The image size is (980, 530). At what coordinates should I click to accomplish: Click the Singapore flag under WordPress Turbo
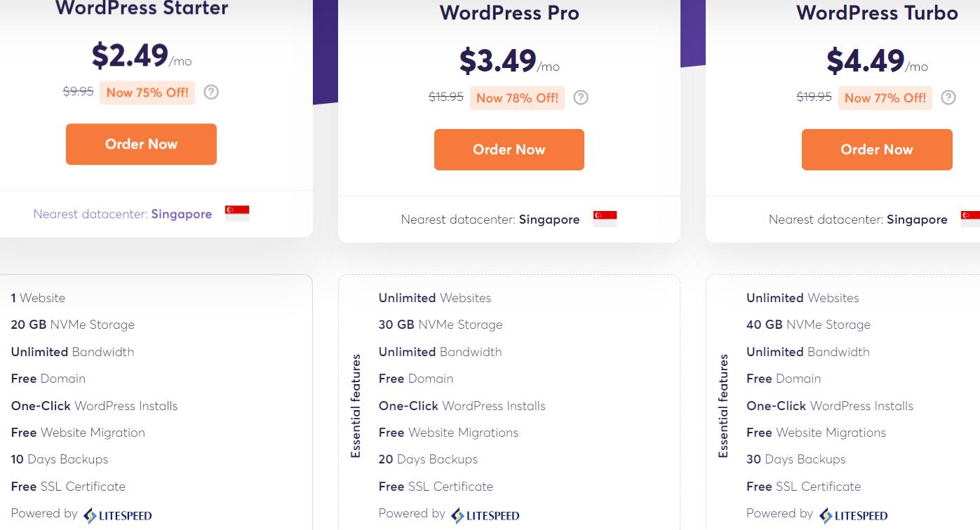click(x=971, y=219)
